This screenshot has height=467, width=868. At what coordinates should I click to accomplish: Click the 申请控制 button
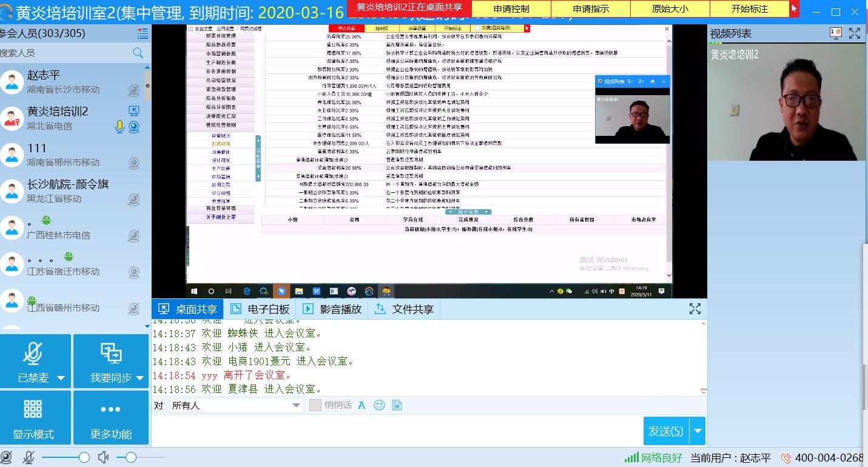511,9
